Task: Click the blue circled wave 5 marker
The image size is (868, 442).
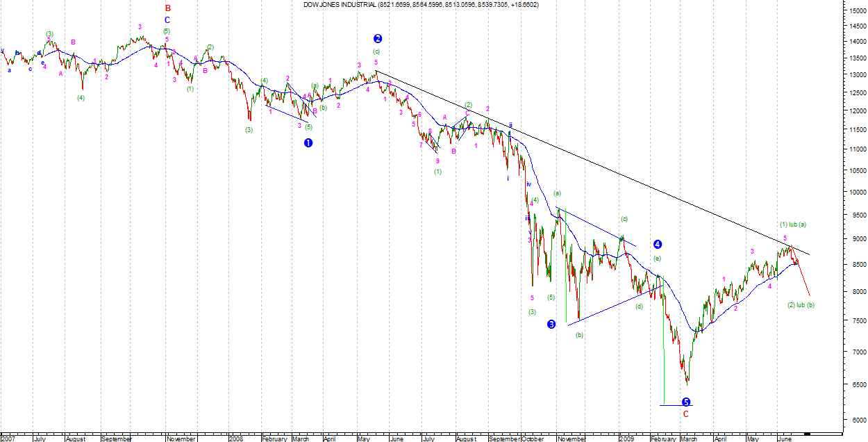Action: pos(686,402)
